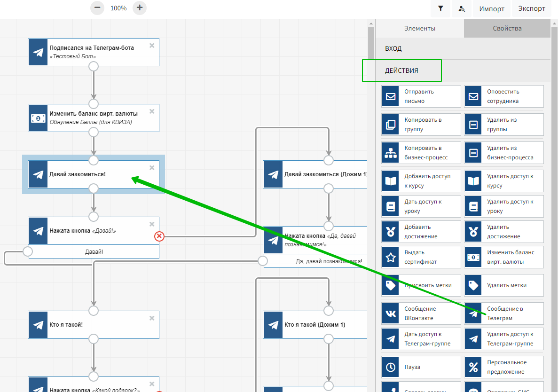Viewport: 558px width, 392px height.
Task: Remove the red-cross connection on 'Нажата кнопка Давай!'
Action: click(159, 236)
